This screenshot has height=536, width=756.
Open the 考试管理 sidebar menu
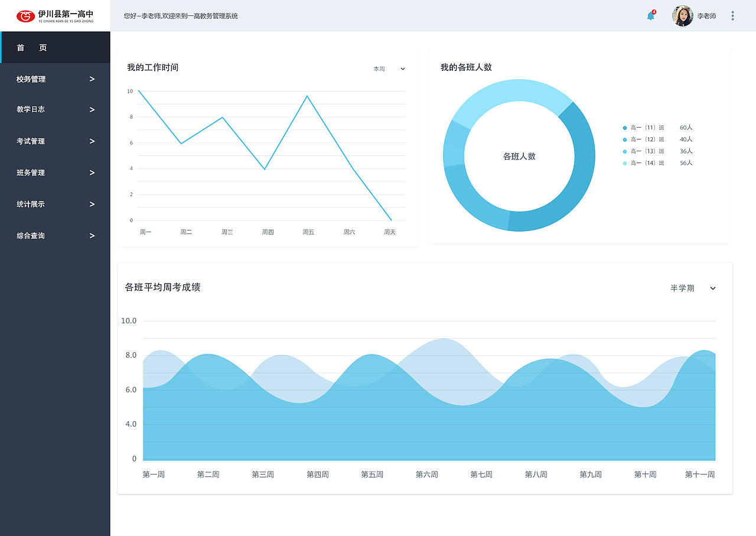point(55,141)
